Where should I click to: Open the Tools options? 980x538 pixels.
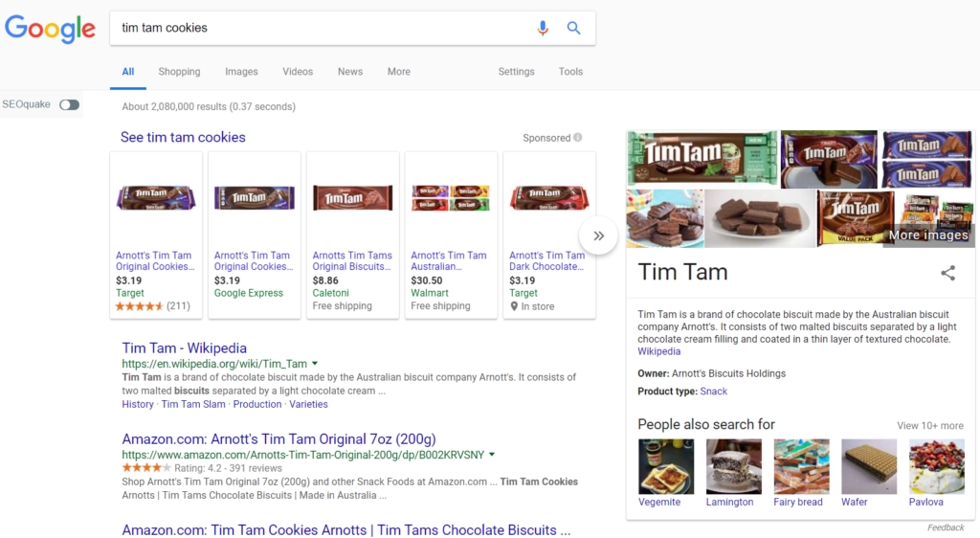click(570, 72)
